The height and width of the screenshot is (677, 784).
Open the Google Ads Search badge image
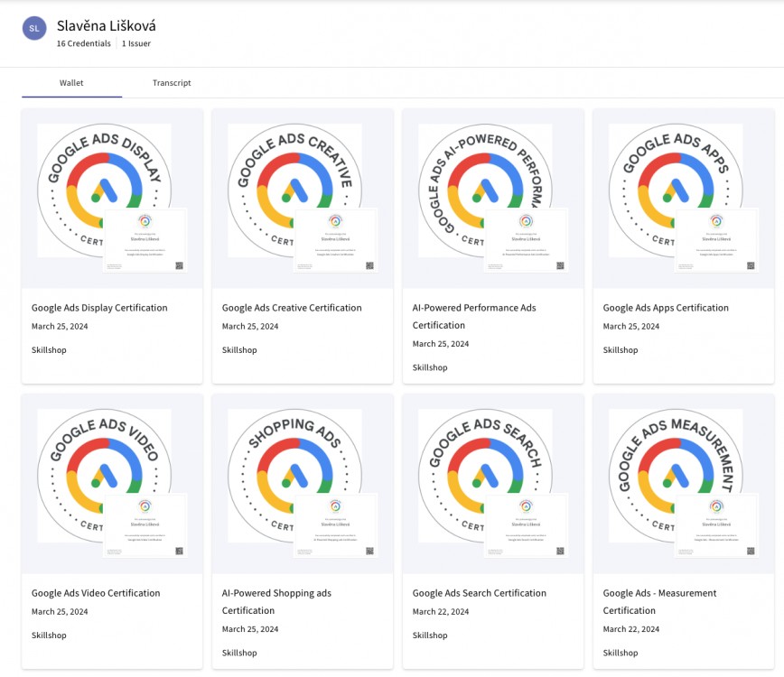tap(485, 476)
